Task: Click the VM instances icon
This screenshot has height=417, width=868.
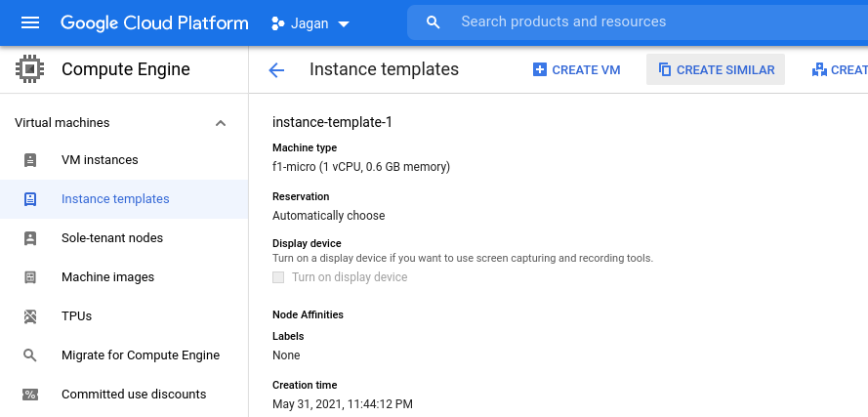Action: click(30, 160)
